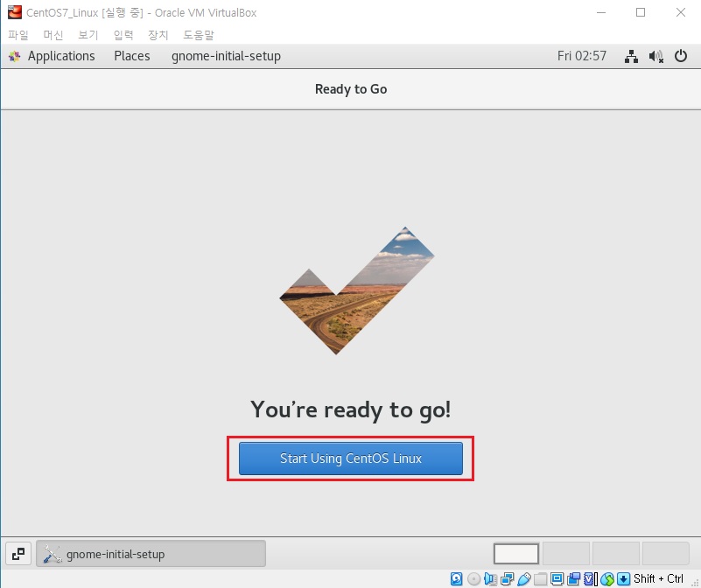Viewport: 701px width, 588px height.
Task: Click the Applications menu foot icon
Action: (14, 56)
